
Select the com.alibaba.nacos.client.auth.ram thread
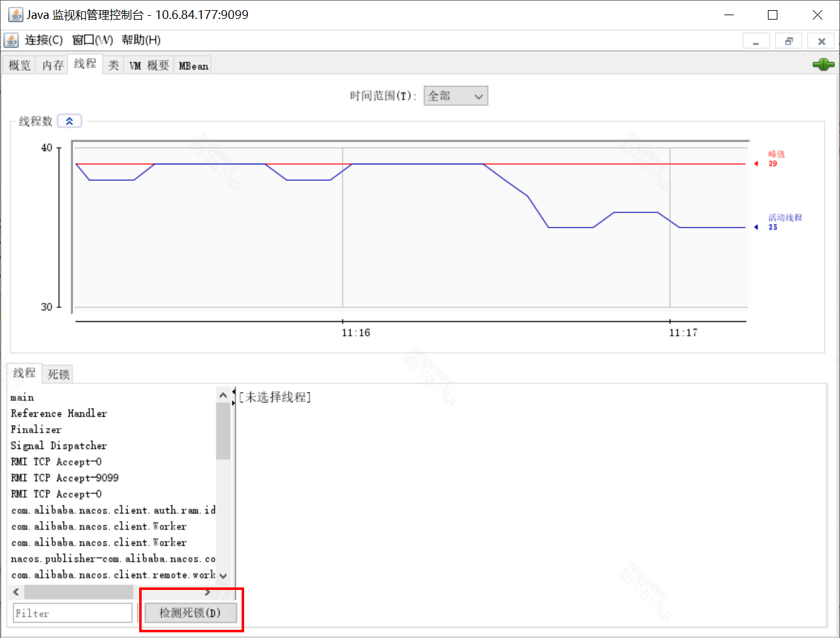coord(113,510)
